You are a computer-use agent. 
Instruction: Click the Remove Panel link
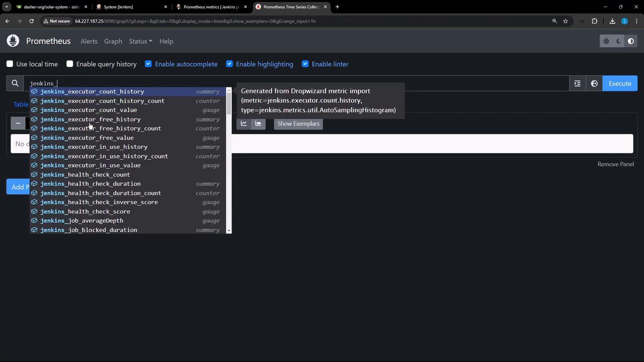click(616, 164)
